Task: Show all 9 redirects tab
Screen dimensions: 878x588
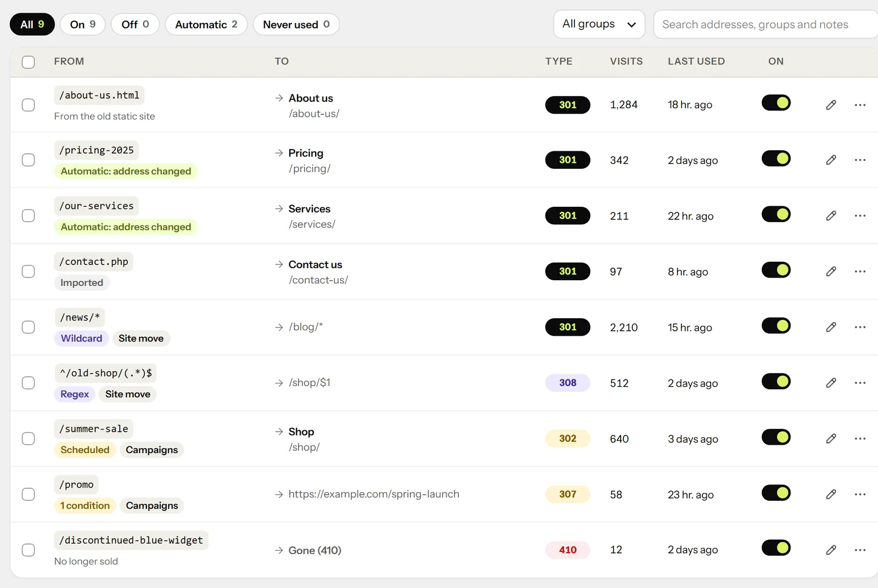Action: tap(32, 24)
